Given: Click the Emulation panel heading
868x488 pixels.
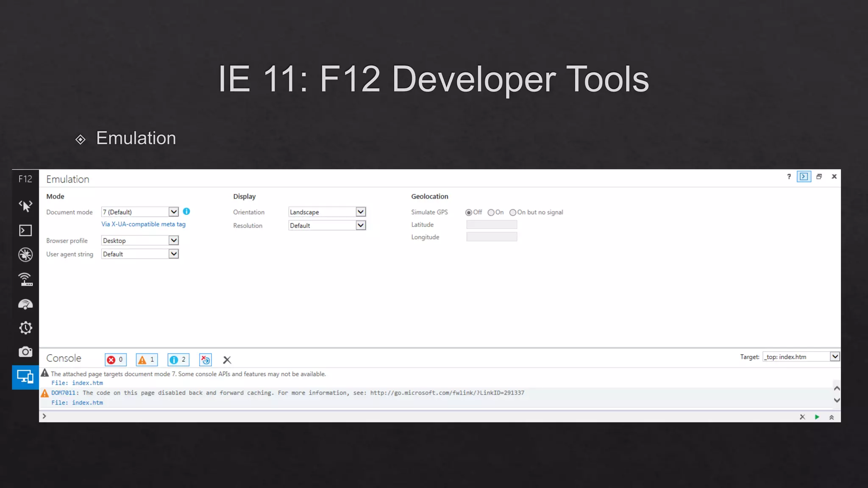Looking at the screenshot, I should 68,179.
